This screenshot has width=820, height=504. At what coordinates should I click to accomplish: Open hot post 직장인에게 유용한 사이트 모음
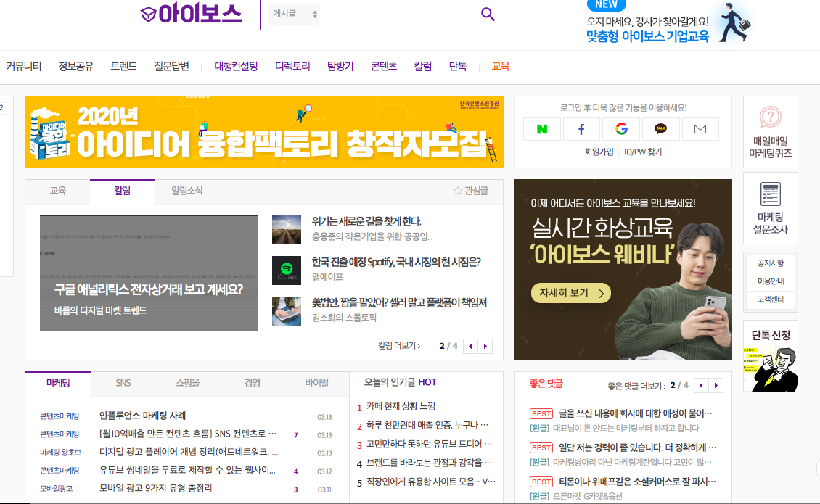(x=430, y=482)
